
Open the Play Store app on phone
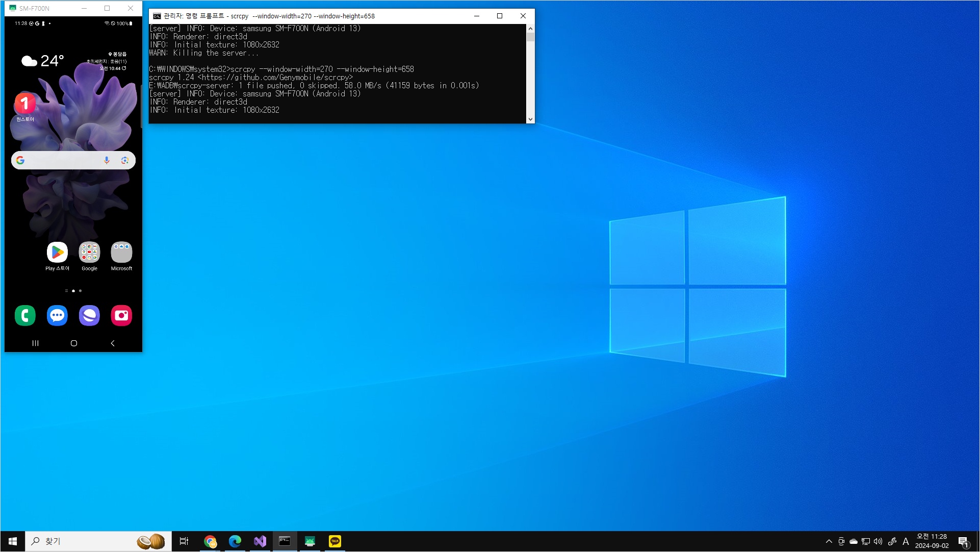point(57,253)
